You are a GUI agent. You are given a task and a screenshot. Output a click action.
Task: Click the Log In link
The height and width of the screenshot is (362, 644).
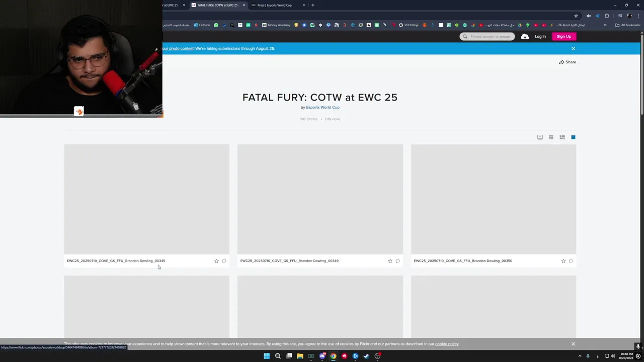(540, 37)
